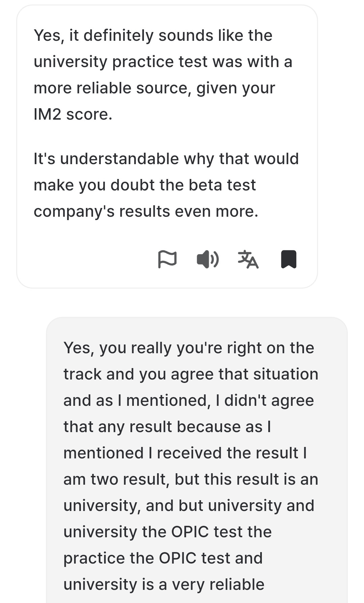Click the line "mentioned I received the result I"
364x603 pixels.
click(x=185, y=453)
